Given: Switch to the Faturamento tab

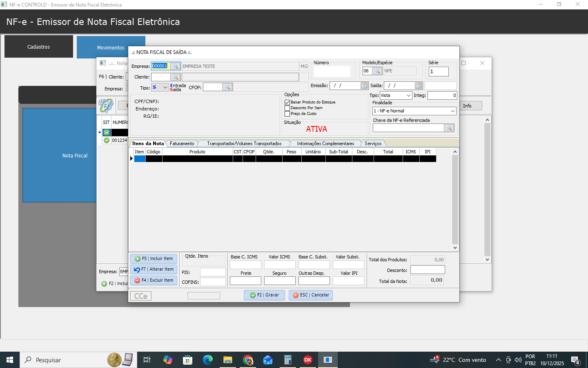Looking at the screenshot, I should 182,144.
